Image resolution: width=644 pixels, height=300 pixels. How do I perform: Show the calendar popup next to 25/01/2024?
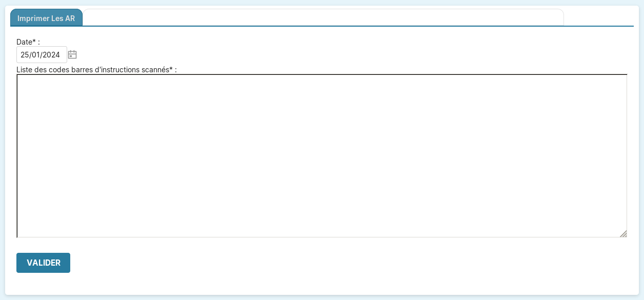pyautogui.click(x=72, y=54)
